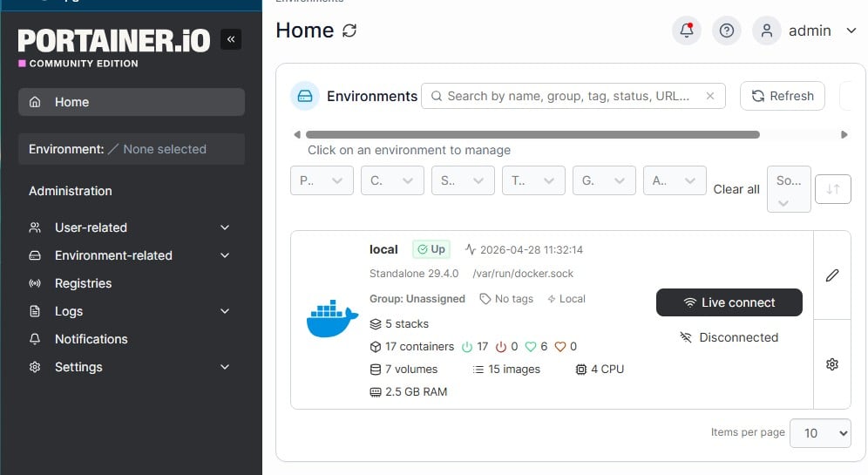Open the T.. filter dropdown

point(533,180)
